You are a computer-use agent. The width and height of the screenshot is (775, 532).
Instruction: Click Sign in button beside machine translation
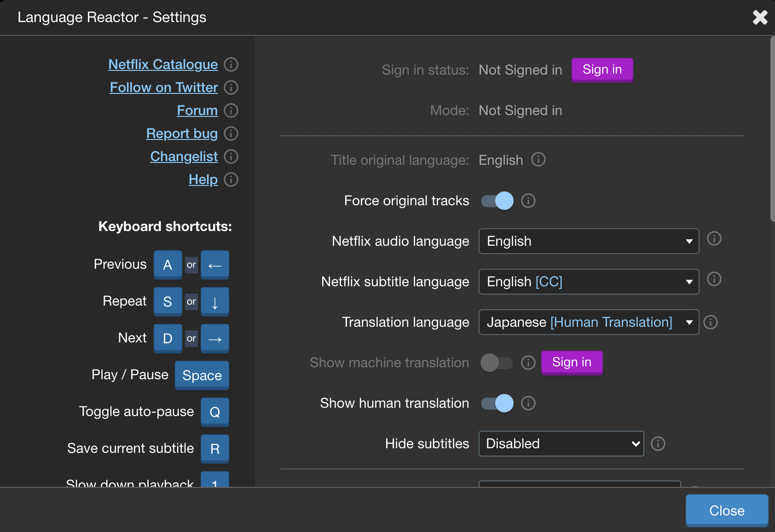572,363
